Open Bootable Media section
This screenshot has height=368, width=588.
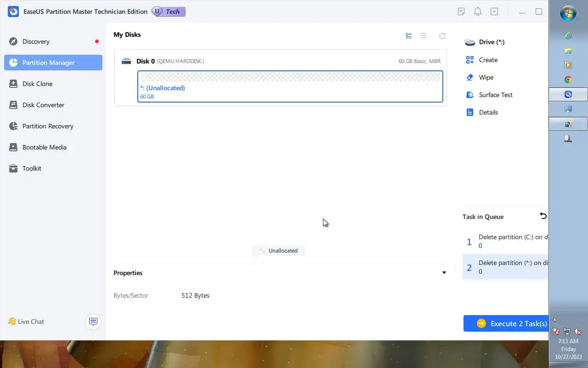(53, 147)
